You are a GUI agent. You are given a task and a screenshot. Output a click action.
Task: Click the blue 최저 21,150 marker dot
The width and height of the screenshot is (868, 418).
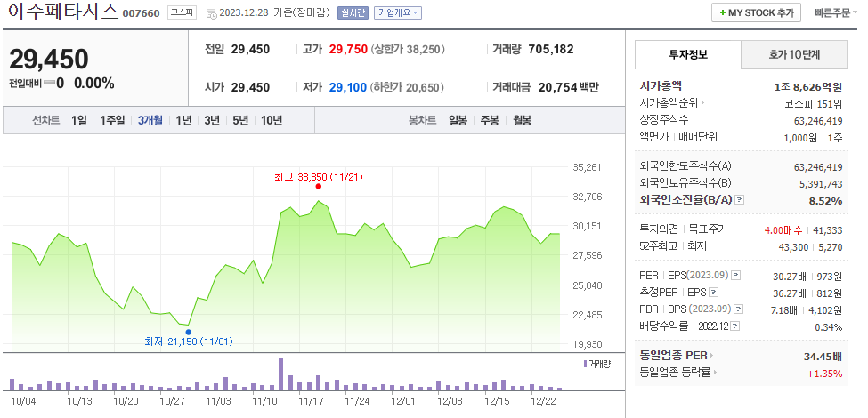[x=188, y=333]
